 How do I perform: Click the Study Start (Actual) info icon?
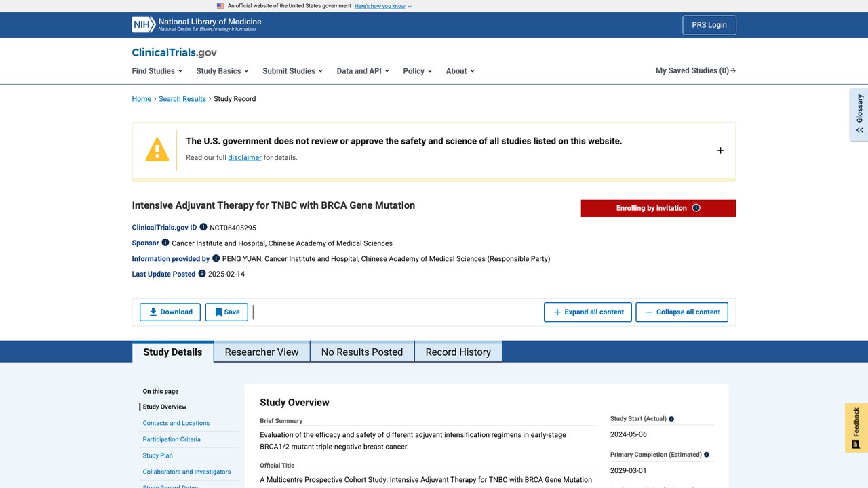pyautogui.click(x=671, y=419)
